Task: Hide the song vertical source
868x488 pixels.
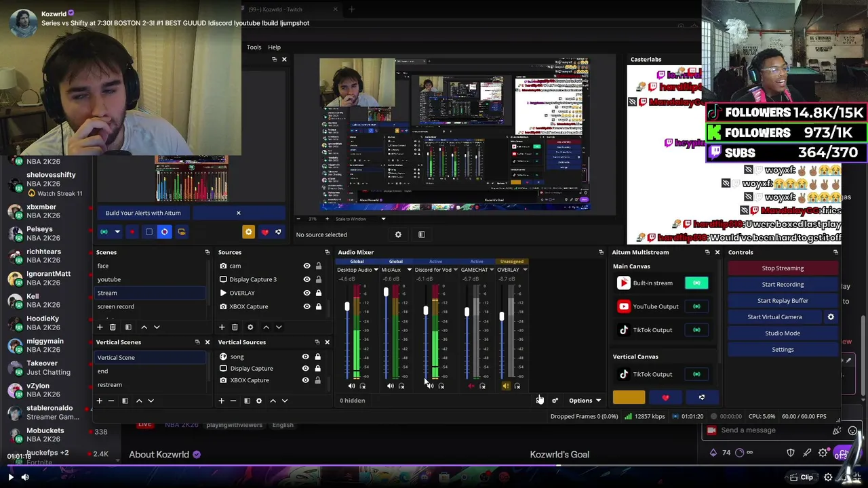Action: point(305,357)
